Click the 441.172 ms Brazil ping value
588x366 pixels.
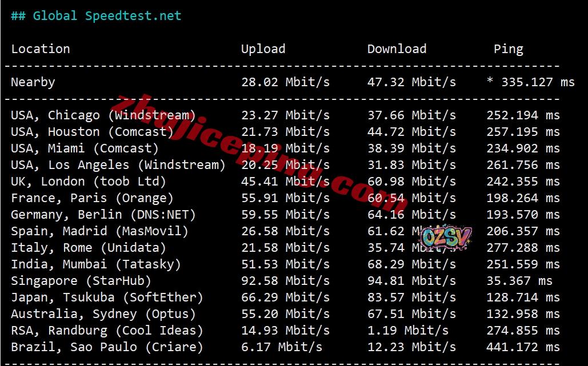point(523,347)
